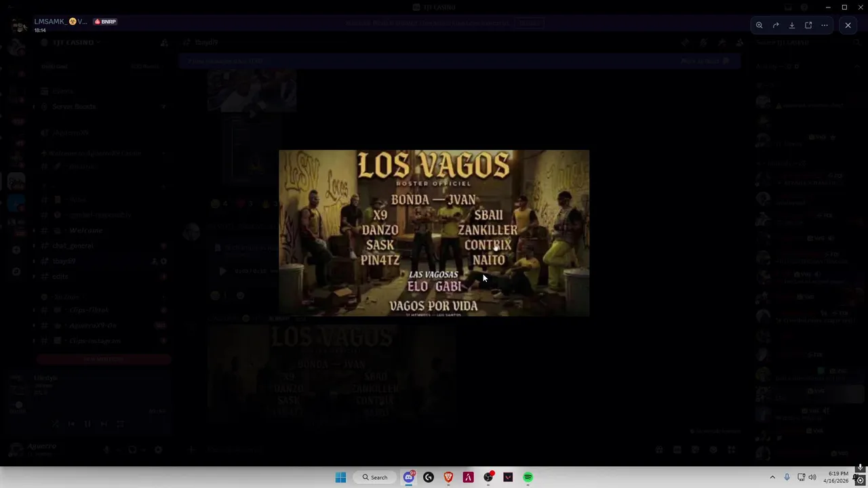Click the 18:14 message timestamp
The image size is (868, 488).
click(x=40, y=30)
